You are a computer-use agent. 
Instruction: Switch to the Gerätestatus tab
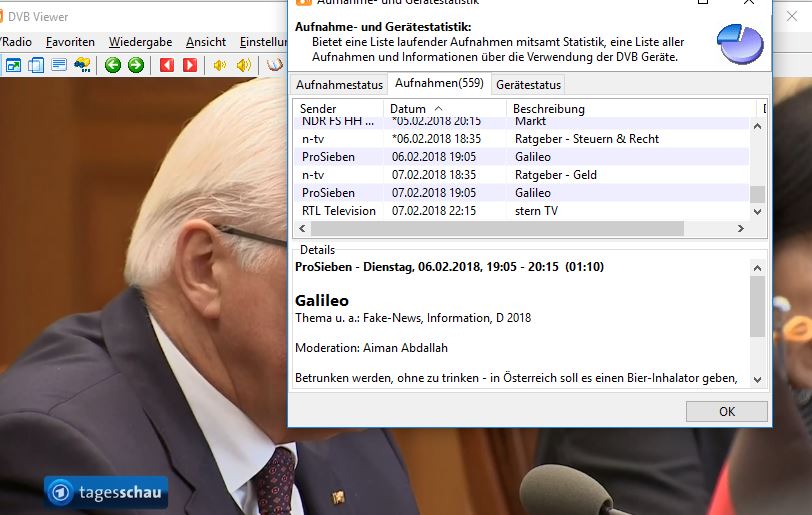pos(528,85)
